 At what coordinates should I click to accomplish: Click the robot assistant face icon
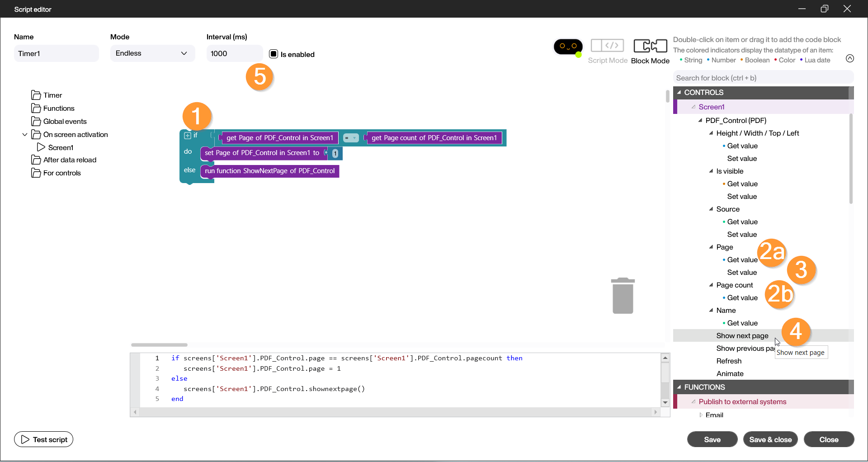pos(568,47)
